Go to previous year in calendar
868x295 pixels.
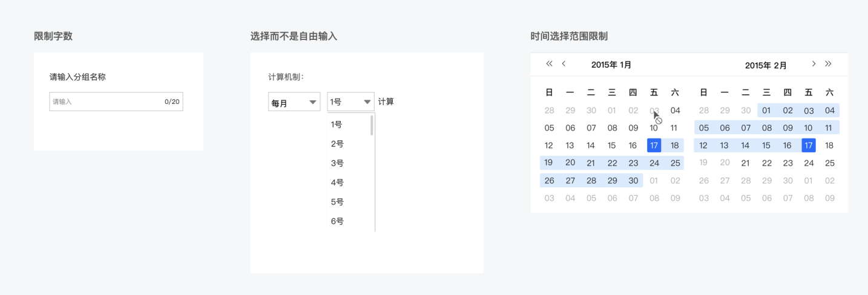(549, 64)
